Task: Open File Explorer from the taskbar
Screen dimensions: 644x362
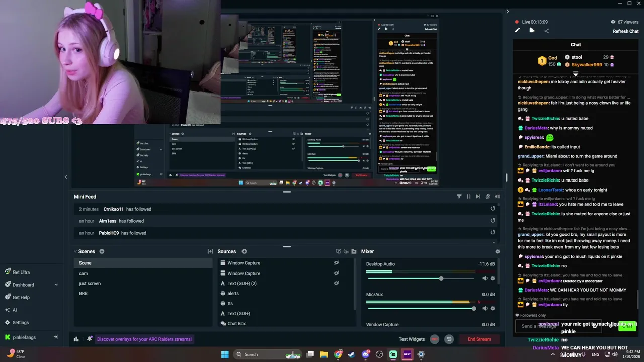Action: click(324, 354)
